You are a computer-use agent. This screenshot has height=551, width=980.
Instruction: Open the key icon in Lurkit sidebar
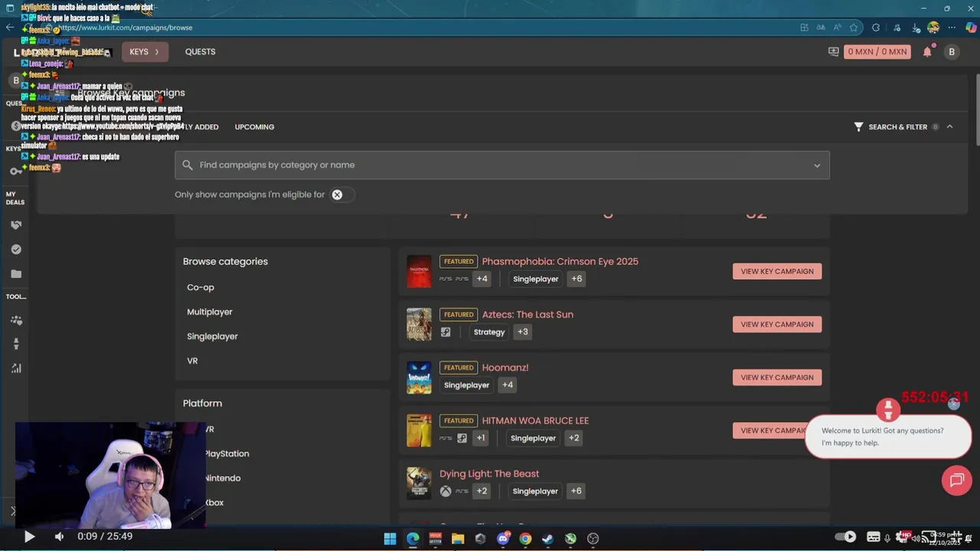click(16, 171)
